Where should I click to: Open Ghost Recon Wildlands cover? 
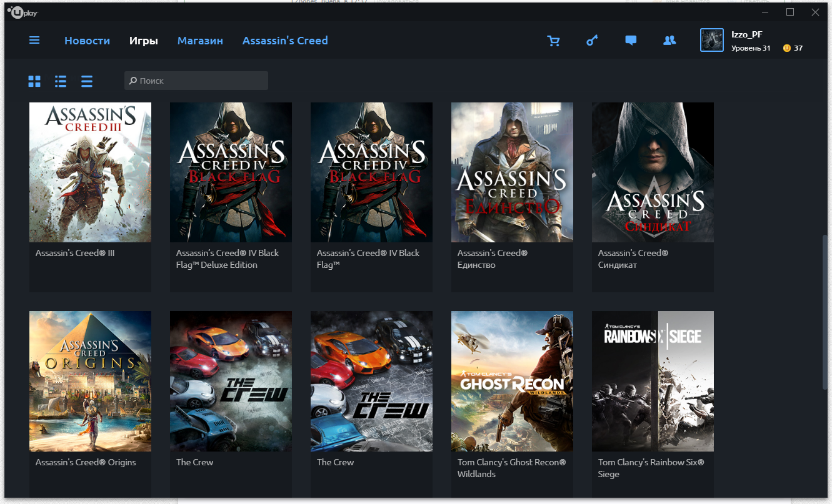click(512, 381)
